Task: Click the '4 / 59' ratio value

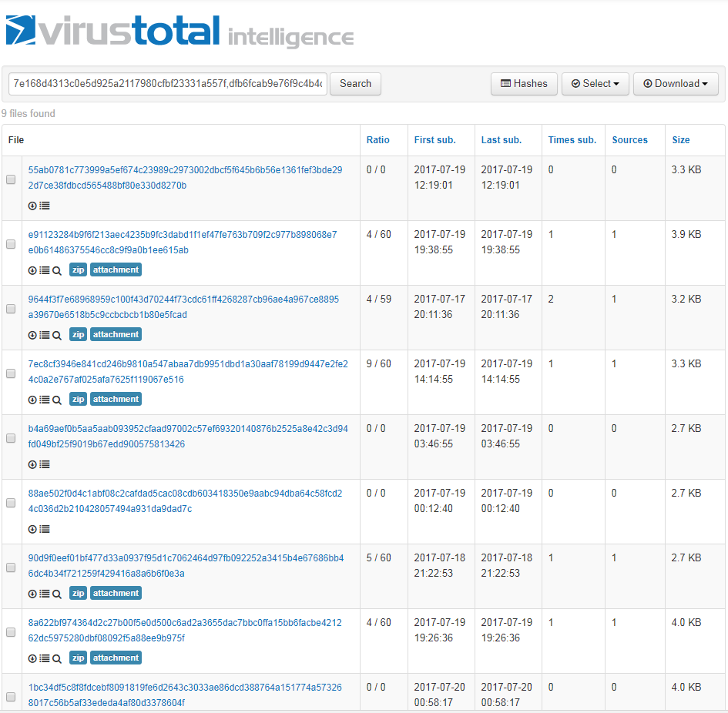Action: (378, 300)
